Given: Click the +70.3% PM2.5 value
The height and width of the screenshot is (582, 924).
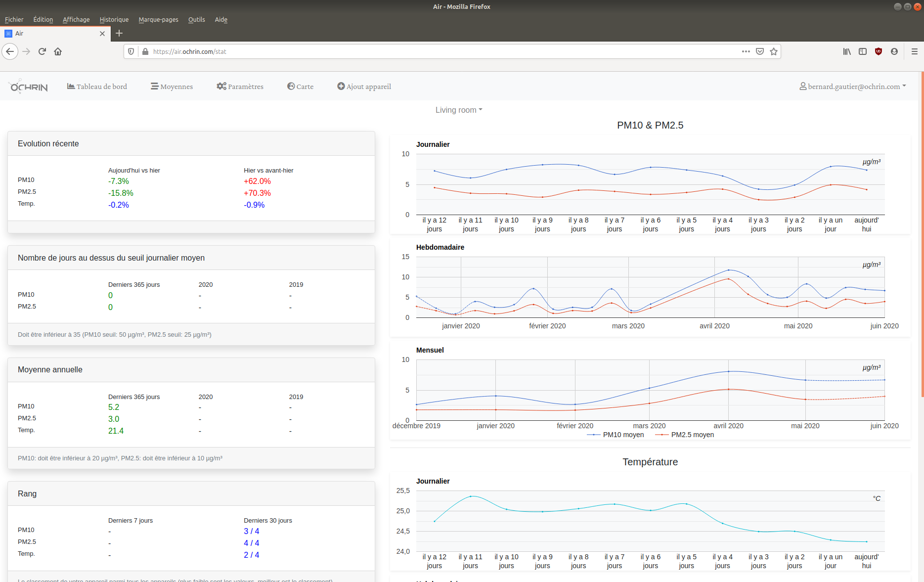Looking at the screenshot, I should (257, 193).
